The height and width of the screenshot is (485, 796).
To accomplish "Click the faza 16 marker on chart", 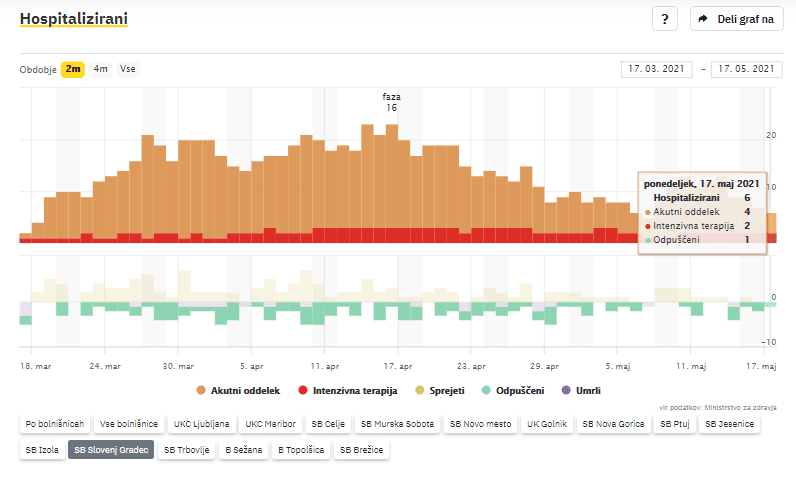I will (x=391, y=102).
